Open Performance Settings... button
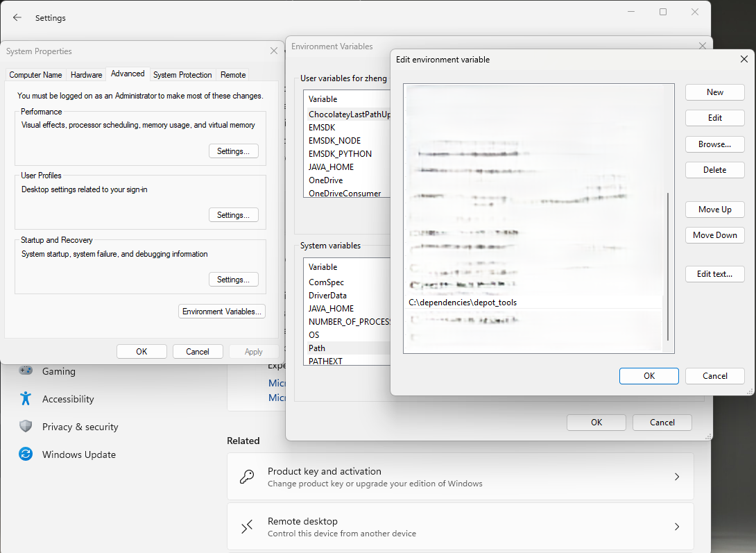 click(x=233, y=151)
